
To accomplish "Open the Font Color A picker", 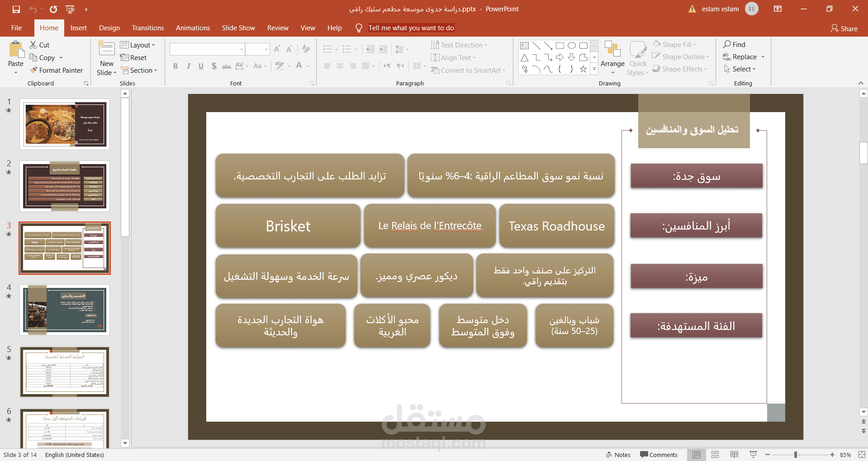I will point(299,66).
